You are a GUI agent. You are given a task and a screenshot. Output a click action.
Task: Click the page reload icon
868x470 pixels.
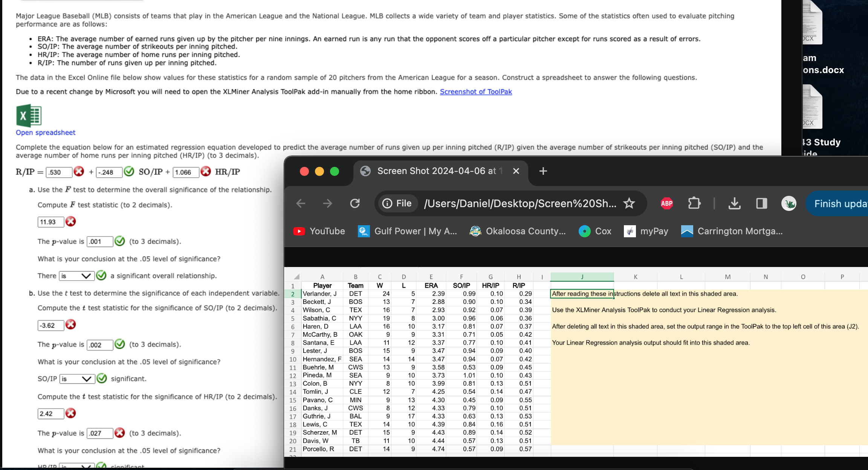pyautogui.click(x=355, y=203)
